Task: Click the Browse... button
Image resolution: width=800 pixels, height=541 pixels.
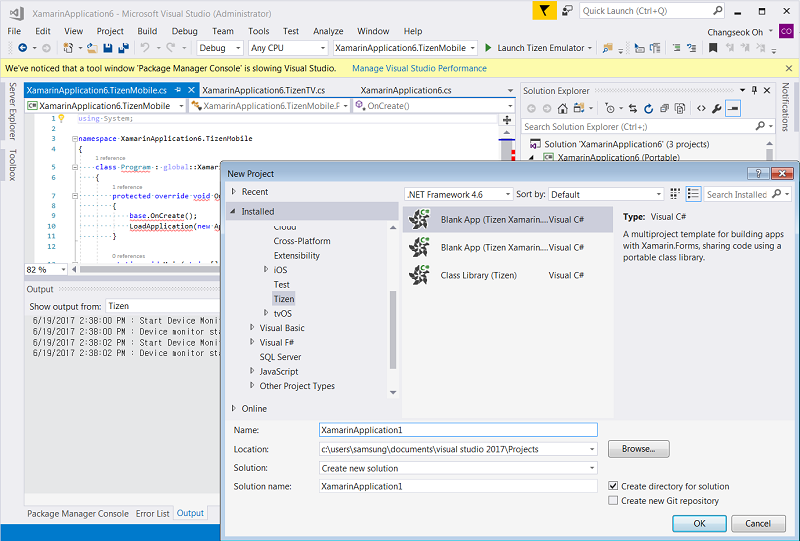Action: 638,449
